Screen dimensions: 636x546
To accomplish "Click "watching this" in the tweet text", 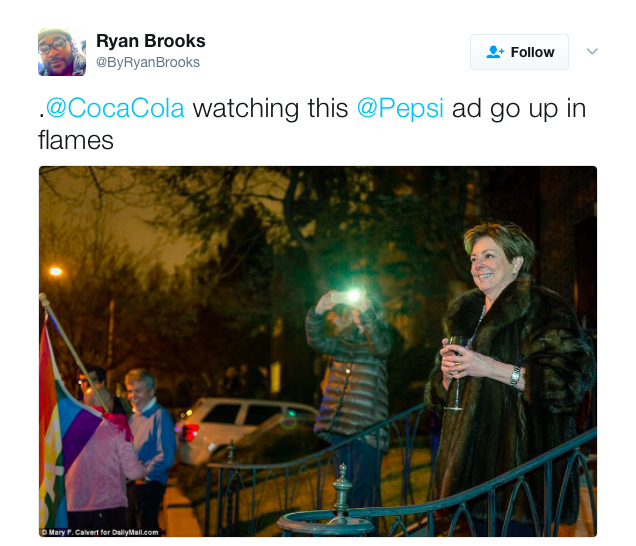I will [270, 108].
